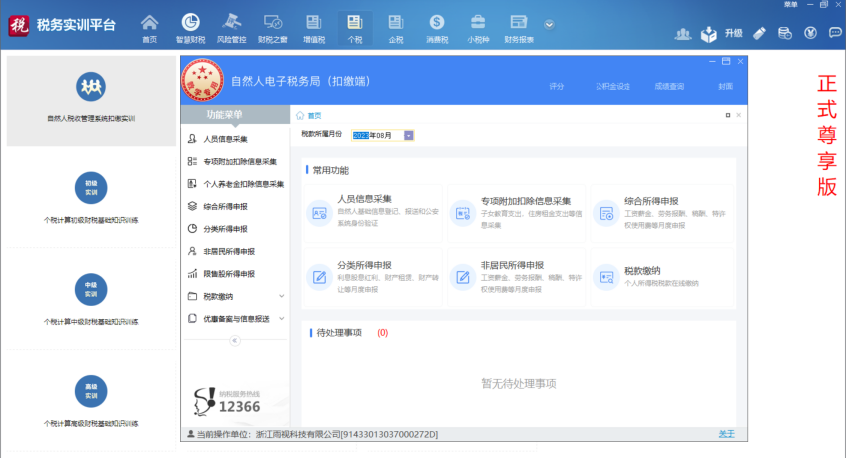The image size is (846, 458).
Task: Open the 智慧财税 module icon
Action: tap(190, 22)
